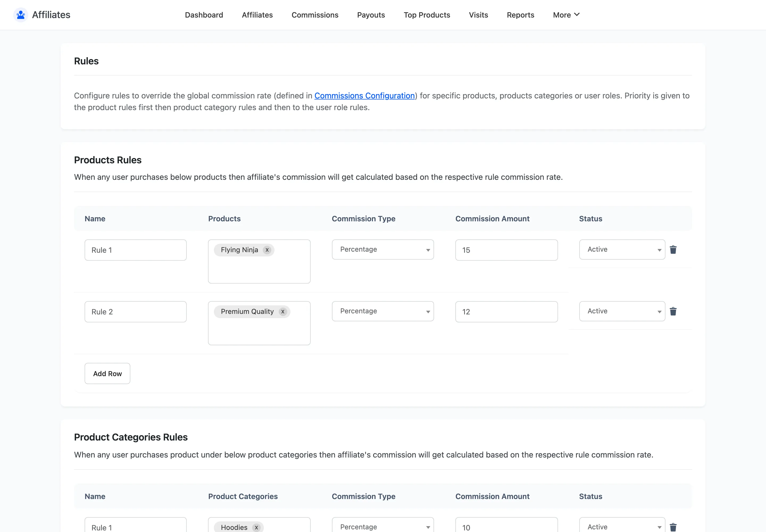Screen dimensions: 766x532
Task: Edit commission amount field showing 10
Action: point(506,525)
